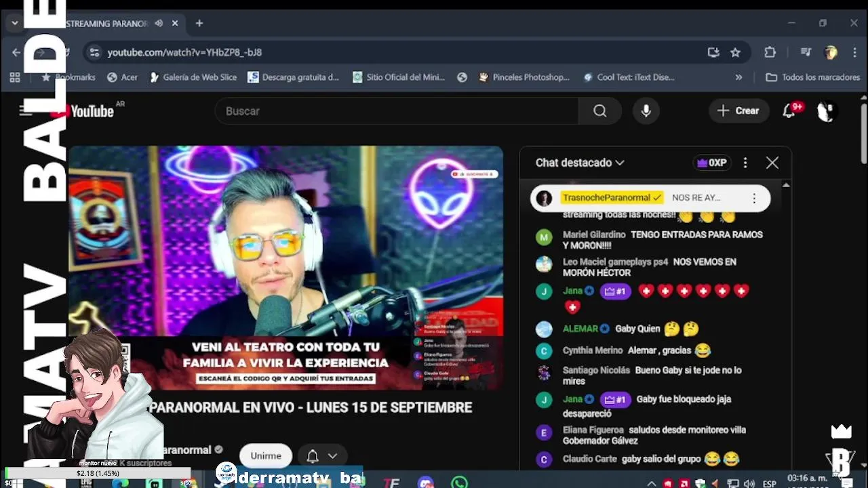
Task: Expand the Chat destacado dropdown
Action: pyautogui.click(x=580, y=163)
